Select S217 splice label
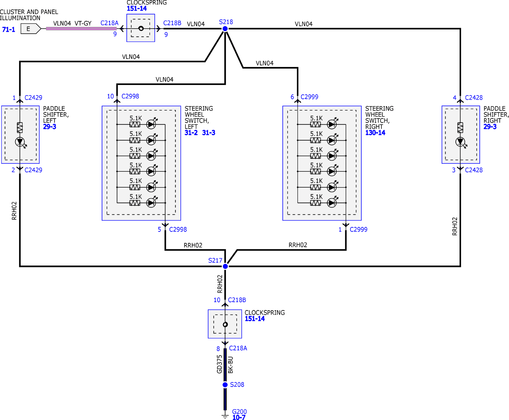509x420 pixels. coord(215,261)
